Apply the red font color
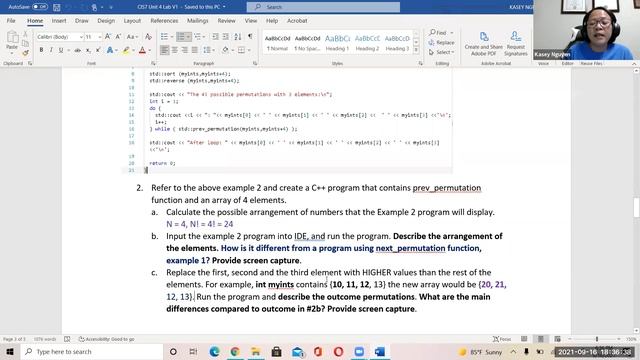The image size is (640, 360). coord(142,50)
